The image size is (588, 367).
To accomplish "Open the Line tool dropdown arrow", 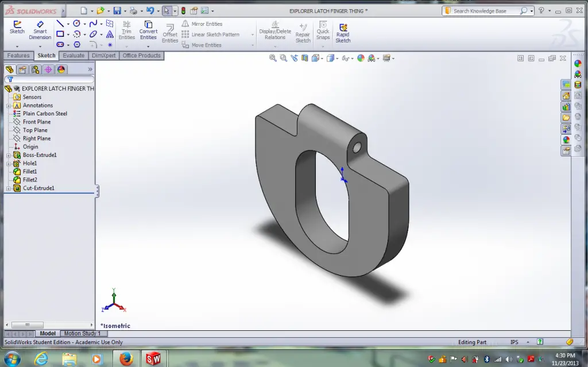I will [x=68, y=24].
